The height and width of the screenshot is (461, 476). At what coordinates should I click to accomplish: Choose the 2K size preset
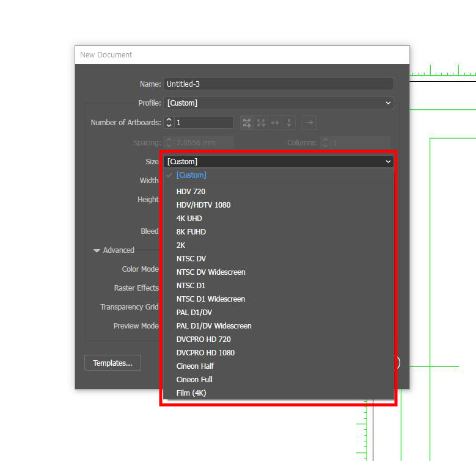point(279,245)
